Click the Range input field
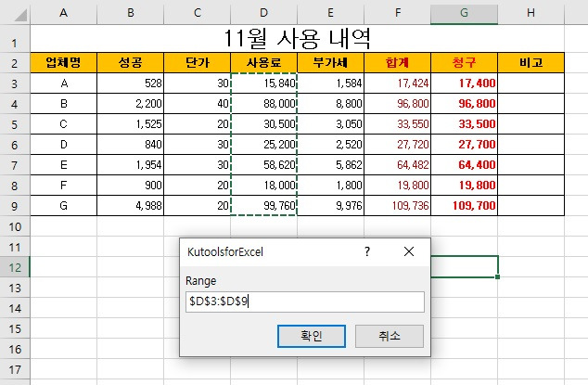 [305, 302]
